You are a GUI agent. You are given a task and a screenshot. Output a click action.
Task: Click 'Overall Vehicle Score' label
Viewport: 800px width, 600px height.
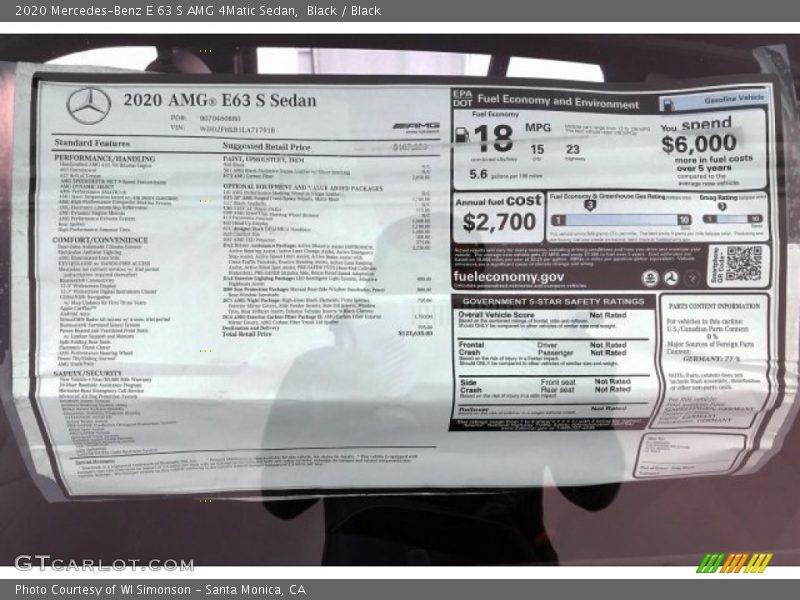(x=495, y=315)
